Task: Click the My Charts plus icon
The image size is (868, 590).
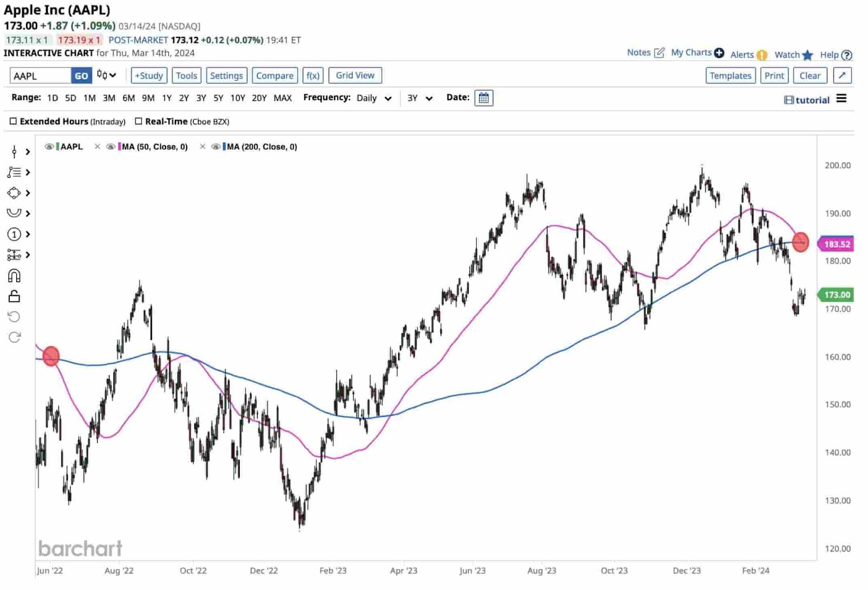Action: click(719, 53)
